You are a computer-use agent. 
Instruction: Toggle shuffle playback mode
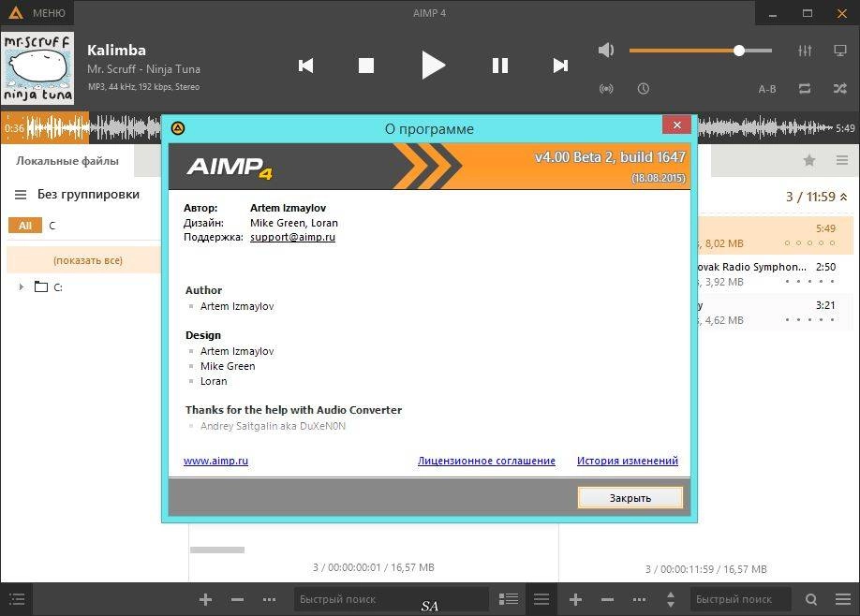839,88
